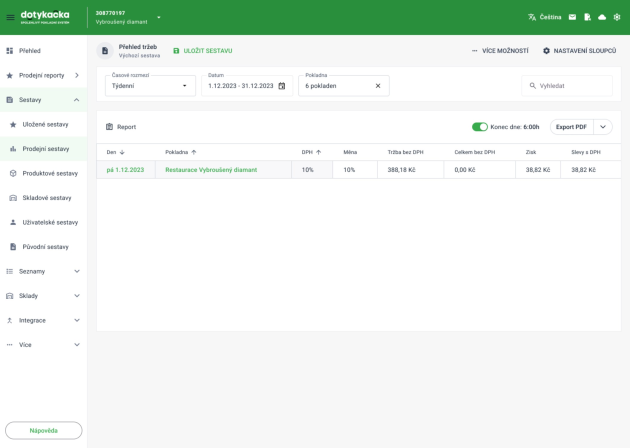This screenshot has width=630, height=448.
Task: Click the Dotykačka logo
Action: [x=45, y=17]
